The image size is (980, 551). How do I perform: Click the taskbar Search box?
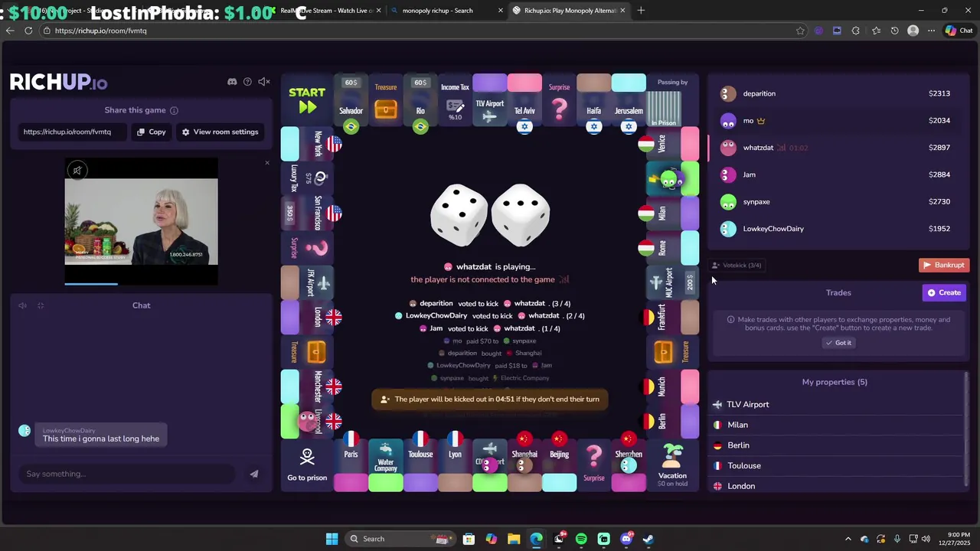(400, 539)
